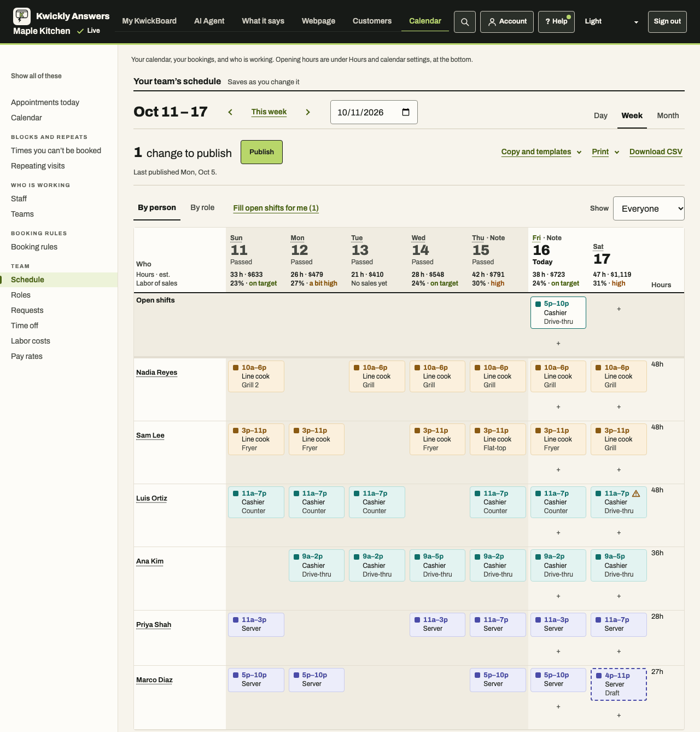Switch to Day view tab

pos(600,116)
